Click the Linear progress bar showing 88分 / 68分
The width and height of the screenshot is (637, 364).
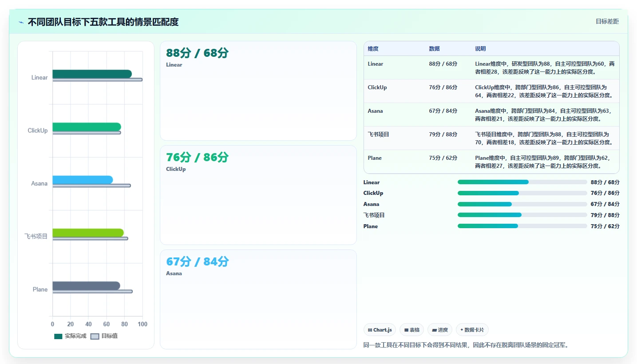(x=522, y=182)
